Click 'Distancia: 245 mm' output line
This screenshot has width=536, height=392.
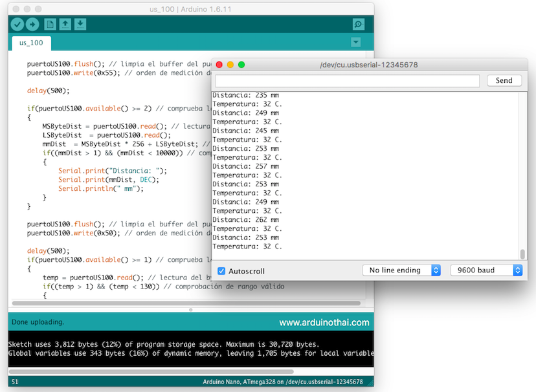pos(246,131)
